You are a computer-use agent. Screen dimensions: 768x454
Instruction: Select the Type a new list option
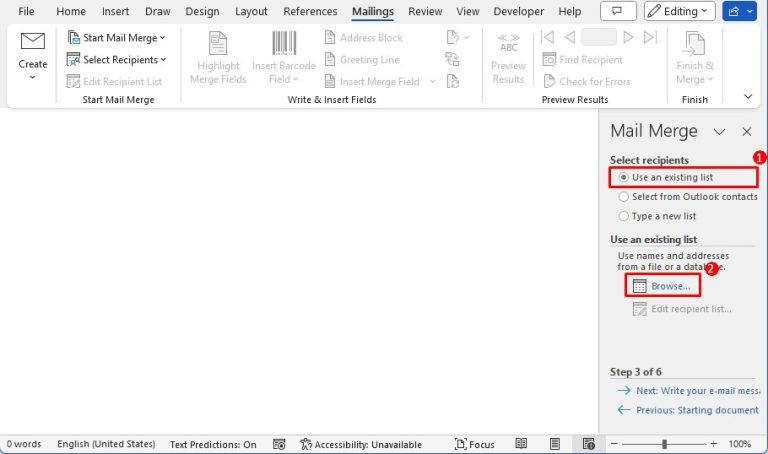click(624, 216)
